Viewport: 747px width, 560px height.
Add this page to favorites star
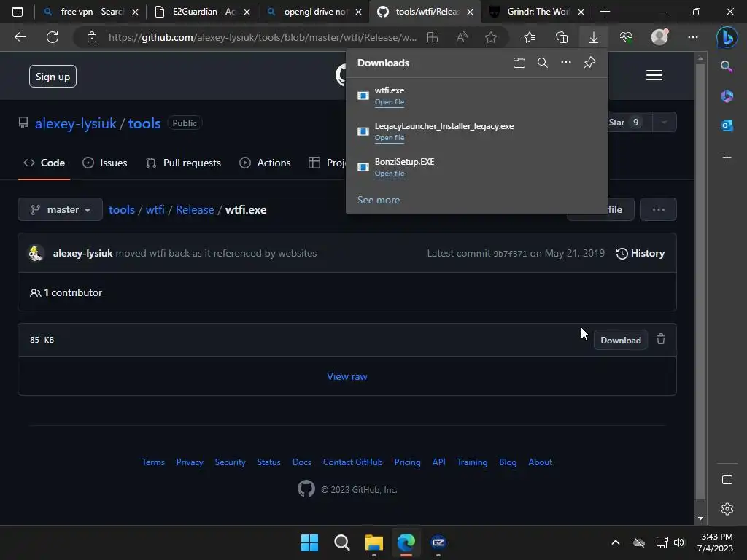click(491, 37)
